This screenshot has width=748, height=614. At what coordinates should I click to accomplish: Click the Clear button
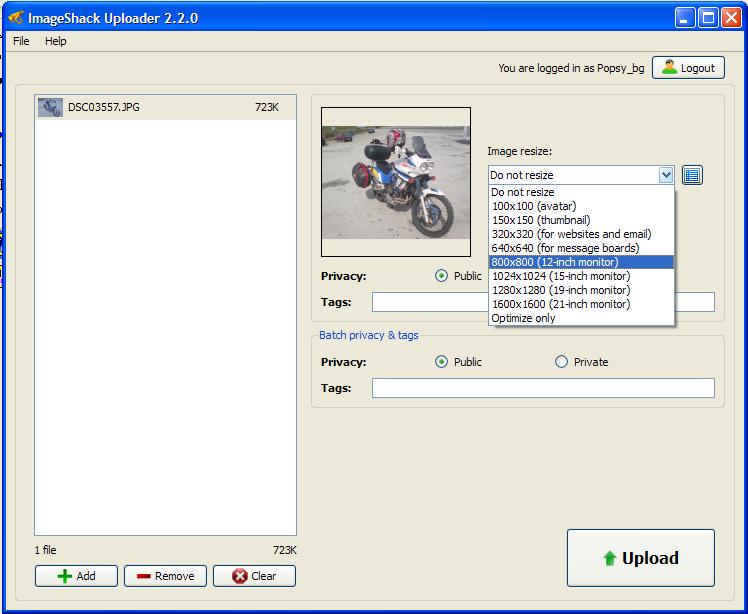254,576
